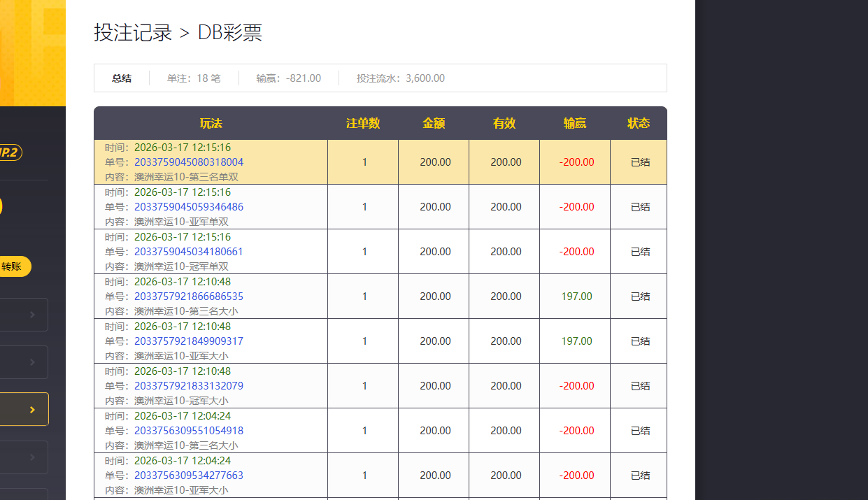The image size is (868, 500).
Task: Click the 状态 column header
Action: (x=638, y=123)
